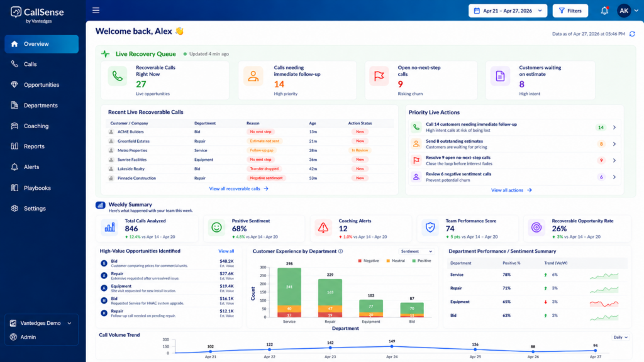Open Opportunities in the sidebar
644x362 pixels.
click(x=42, y=85)
